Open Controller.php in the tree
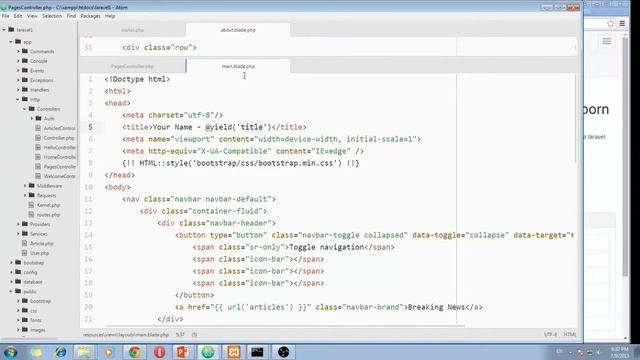The height and width of the screenshot is (360, 640). pos(59,138)
